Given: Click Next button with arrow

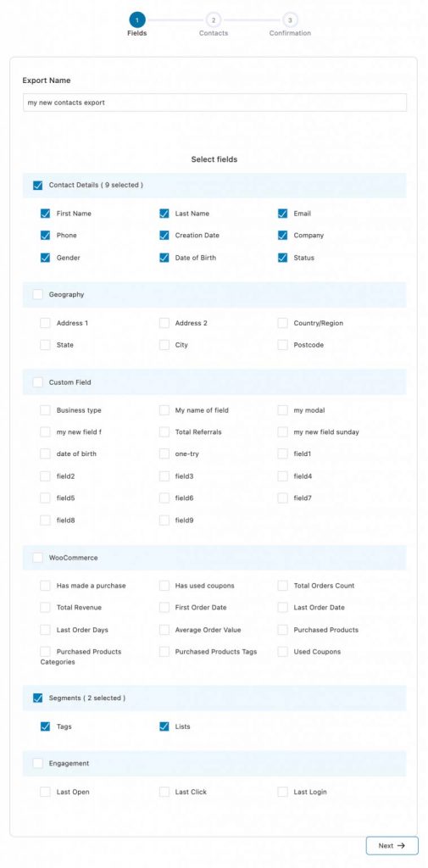Looking at the screenshot, I should (392, 845).
